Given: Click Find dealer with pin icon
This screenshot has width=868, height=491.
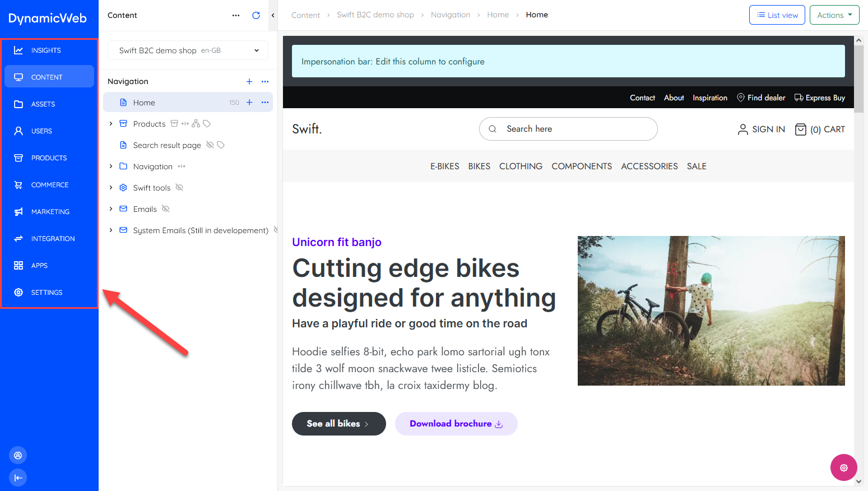Looking at the screenshot, I should [761, 98].
